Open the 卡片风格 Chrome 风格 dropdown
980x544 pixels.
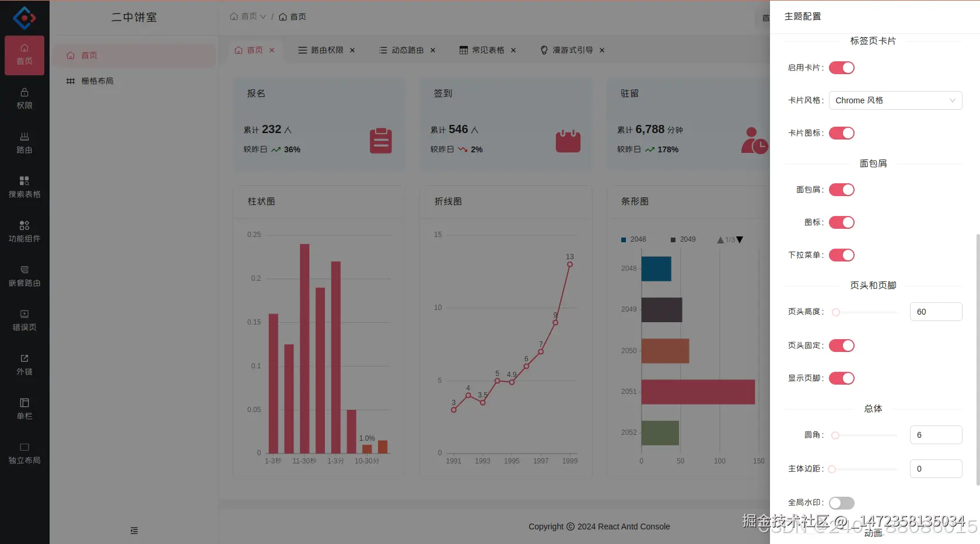[x=895, y=100]
